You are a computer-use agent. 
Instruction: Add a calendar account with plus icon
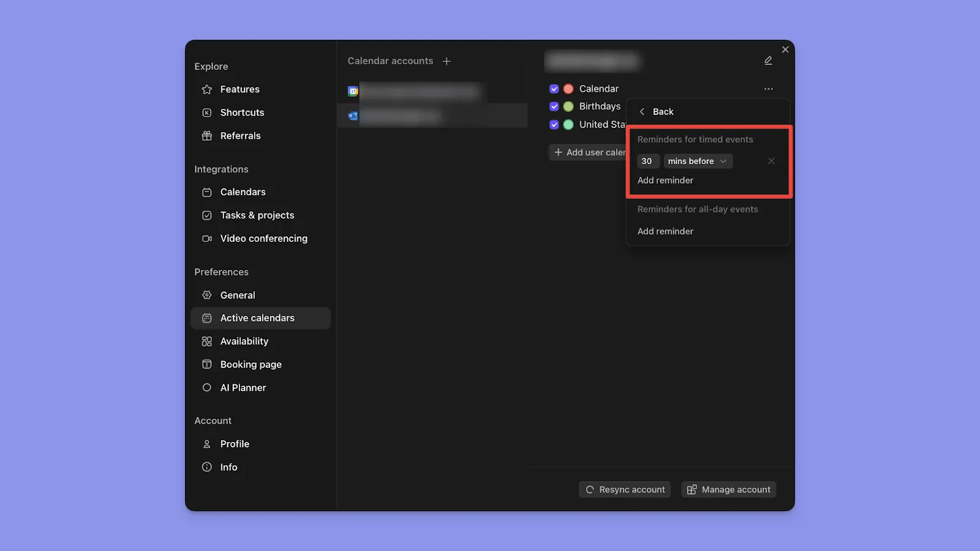[x=447, y=61]
